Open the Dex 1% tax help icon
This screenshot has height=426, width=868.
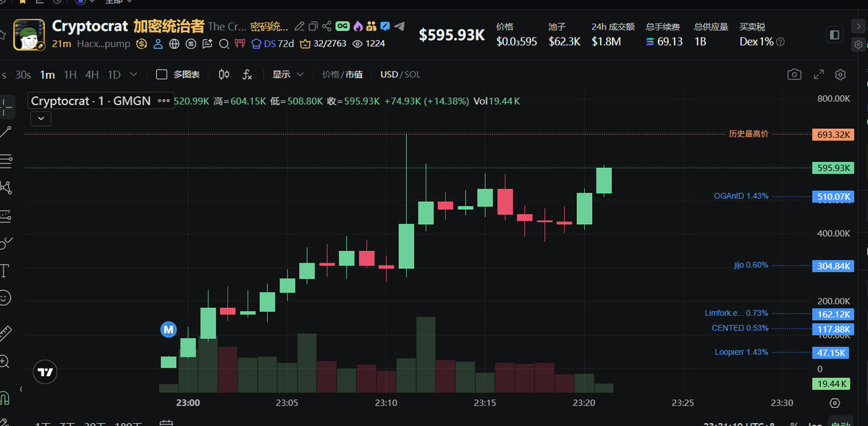780,41
